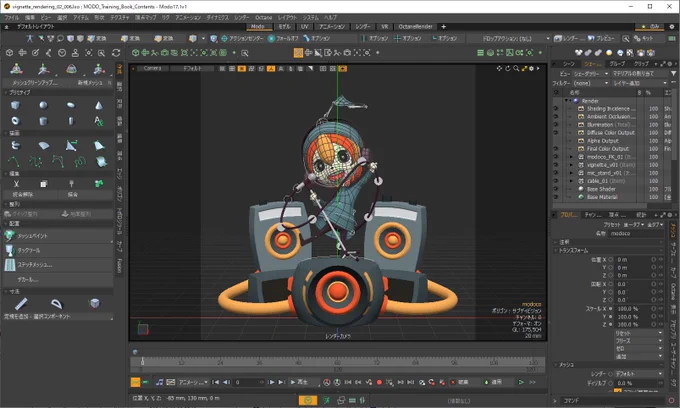Select the sphere primitive tool
This screenshot has height=408, width=680.
[43, 105]
